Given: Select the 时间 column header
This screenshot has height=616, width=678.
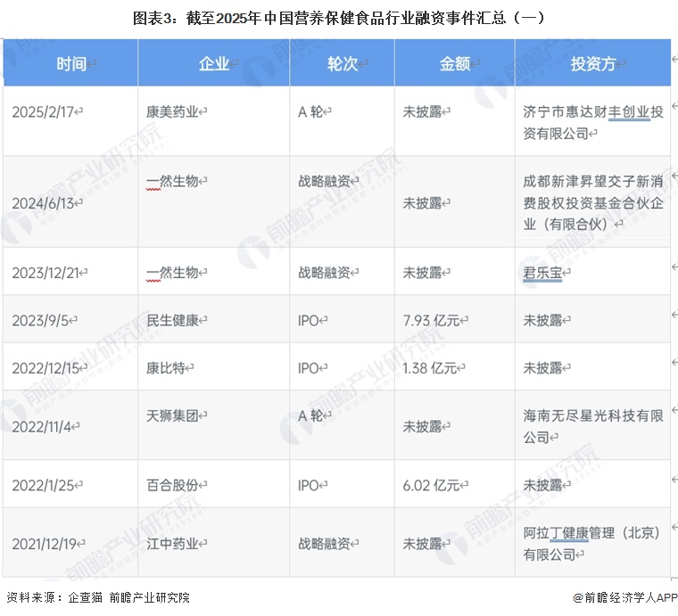Looking at the screenshot, I should coord(70,63).
